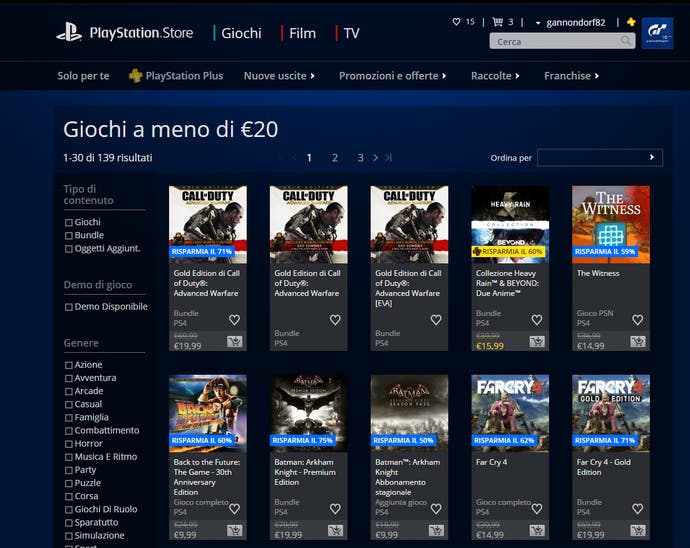Add Call of Duty [EVA] edition to wishlist

[436, 320]
